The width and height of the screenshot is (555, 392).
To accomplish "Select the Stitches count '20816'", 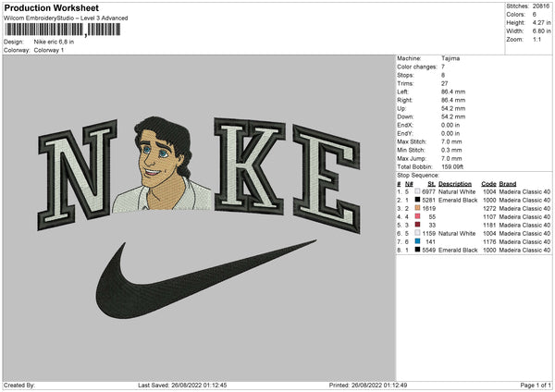I will (541, 6).
